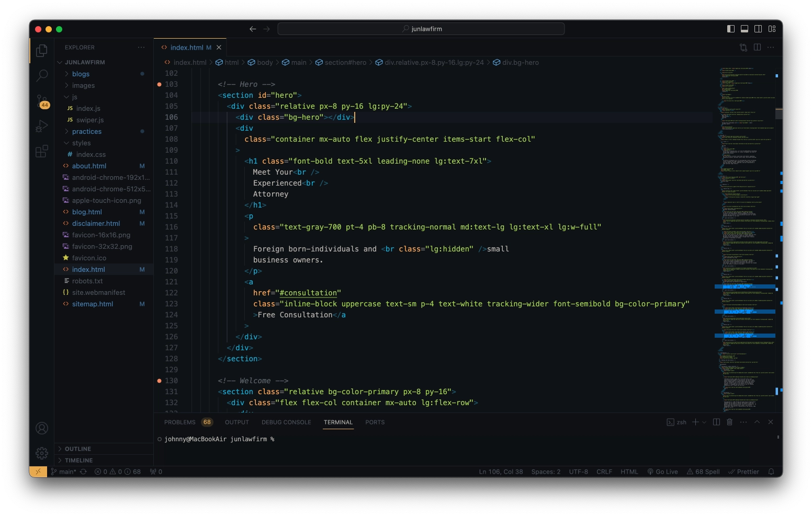Go back with the left arrow
This screenshot has height=516, width=812.
point(253,29)
